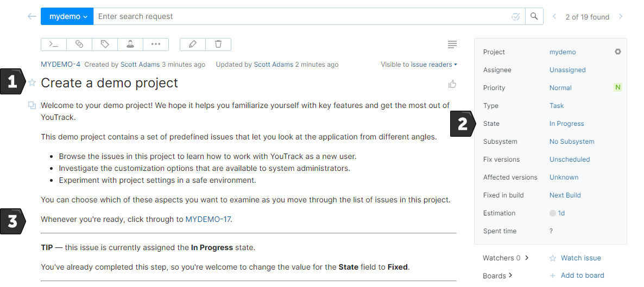Change the Project value mydemo

[562, 52]
